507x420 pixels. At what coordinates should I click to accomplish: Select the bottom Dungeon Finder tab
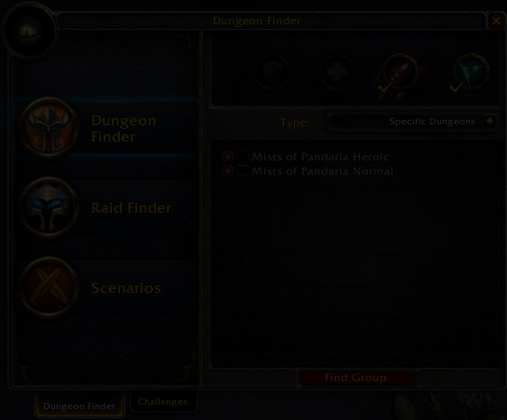[79, 406]
